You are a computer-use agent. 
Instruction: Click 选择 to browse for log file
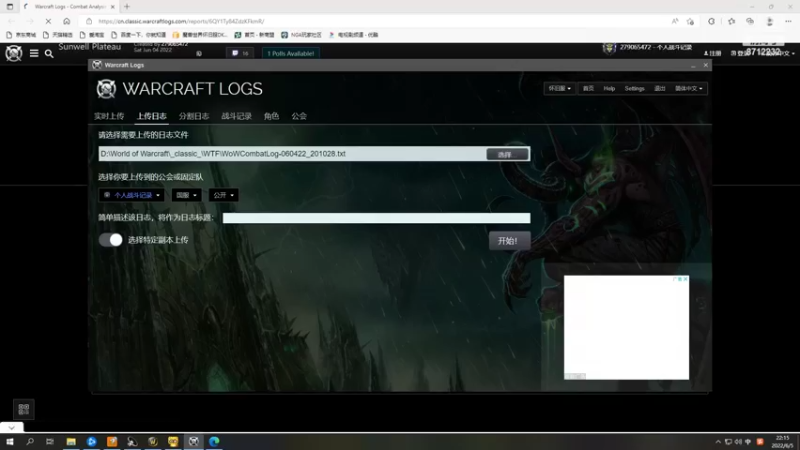(507, 154)
